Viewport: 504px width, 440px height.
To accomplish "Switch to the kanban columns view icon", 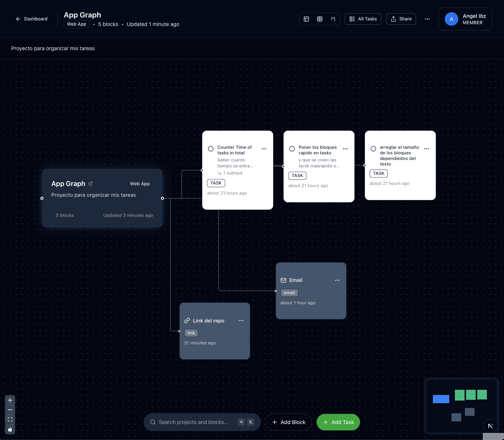I will click(x=333, y=19).
